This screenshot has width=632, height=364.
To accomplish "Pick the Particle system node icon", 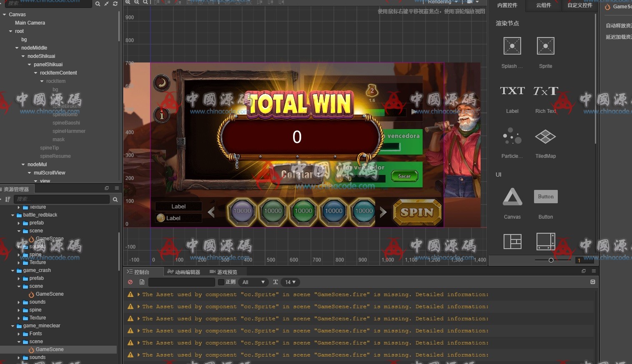I will (512, 137).
